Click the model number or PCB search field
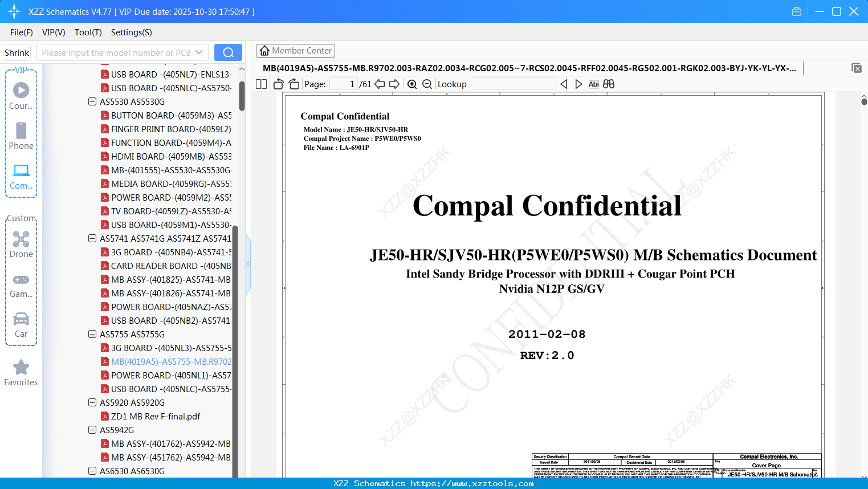Screen dimensions: 868x489 click(116, 52)
